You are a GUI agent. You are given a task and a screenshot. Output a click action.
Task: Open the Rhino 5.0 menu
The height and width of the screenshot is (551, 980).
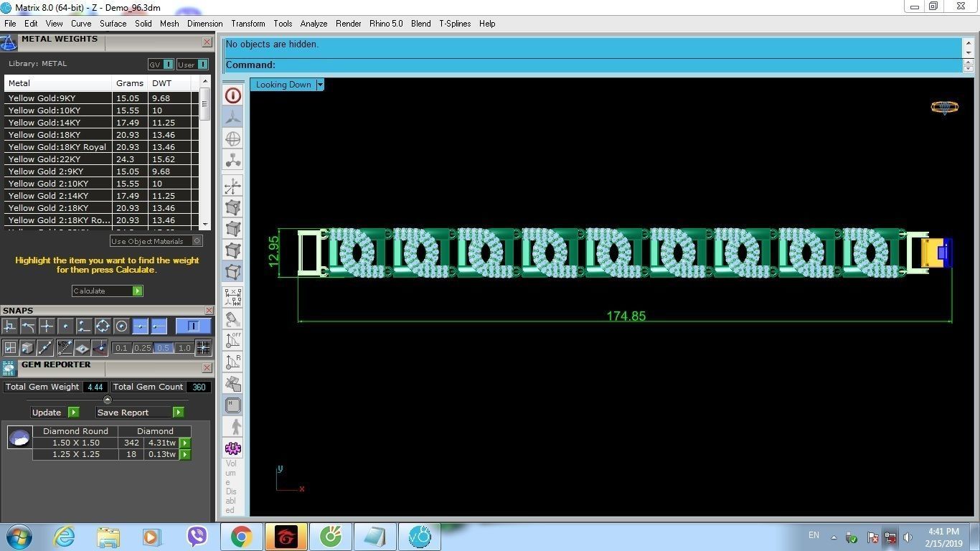coord(386,24)
